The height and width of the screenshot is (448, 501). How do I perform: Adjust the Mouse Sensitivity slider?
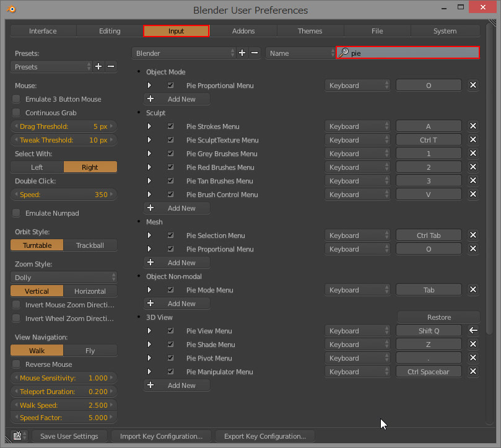click(x=64, y=378)
